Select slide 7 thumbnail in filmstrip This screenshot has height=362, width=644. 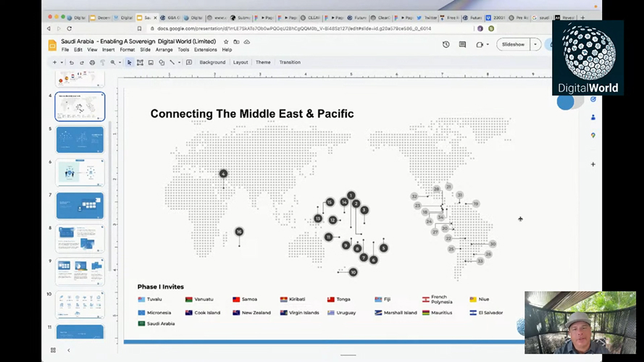coord(80,206)
